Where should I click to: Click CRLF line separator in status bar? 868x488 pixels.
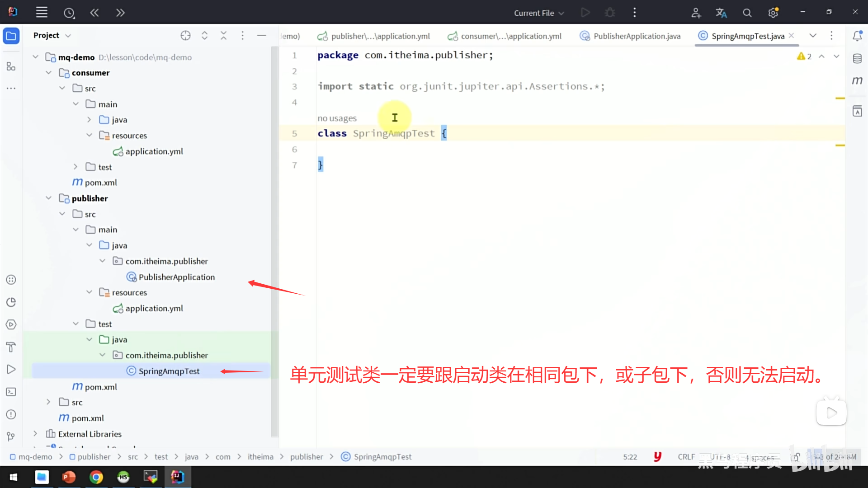tap(686, 457)
